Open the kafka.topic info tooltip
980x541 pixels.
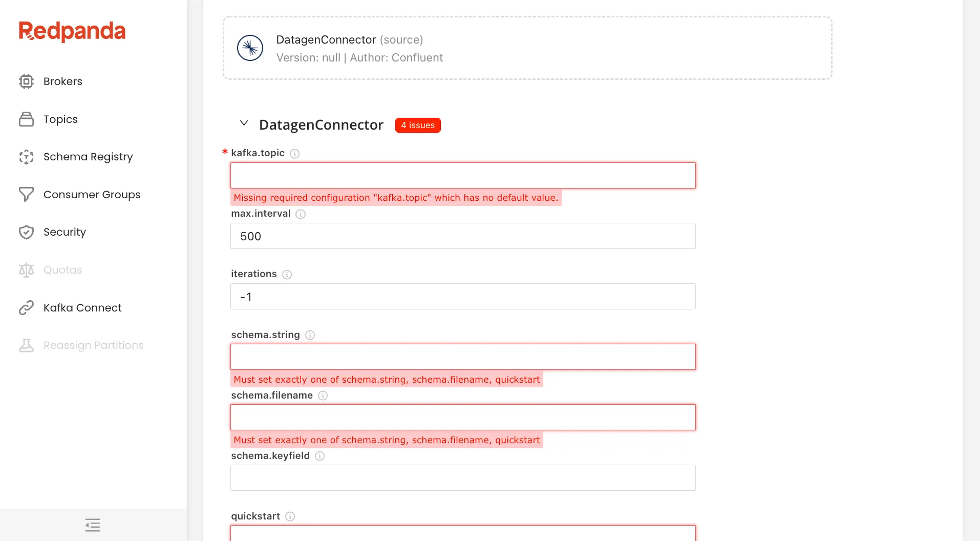[294, 153]
